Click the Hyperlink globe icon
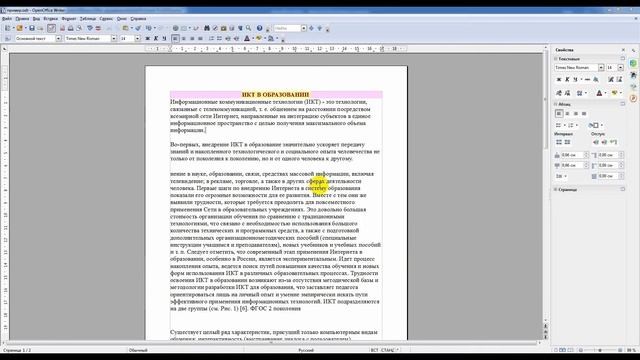This screenshot has width=640, height=360. pos(176,28)
